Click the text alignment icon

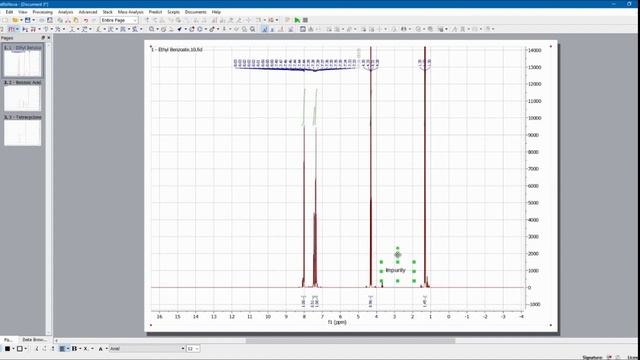62,349
